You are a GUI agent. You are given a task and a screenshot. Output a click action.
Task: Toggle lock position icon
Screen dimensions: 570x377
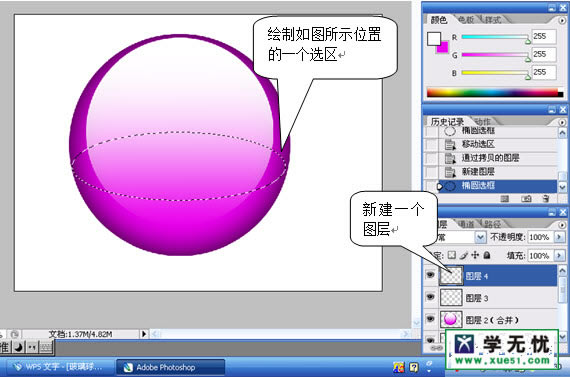475,255
